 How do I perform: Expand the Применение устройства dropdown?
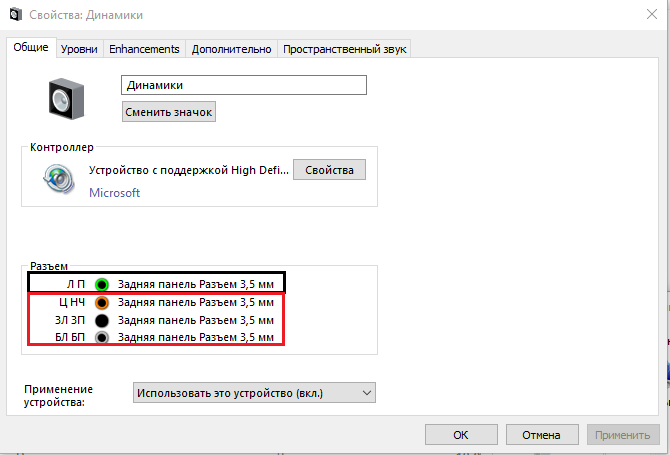pos(254,392)
